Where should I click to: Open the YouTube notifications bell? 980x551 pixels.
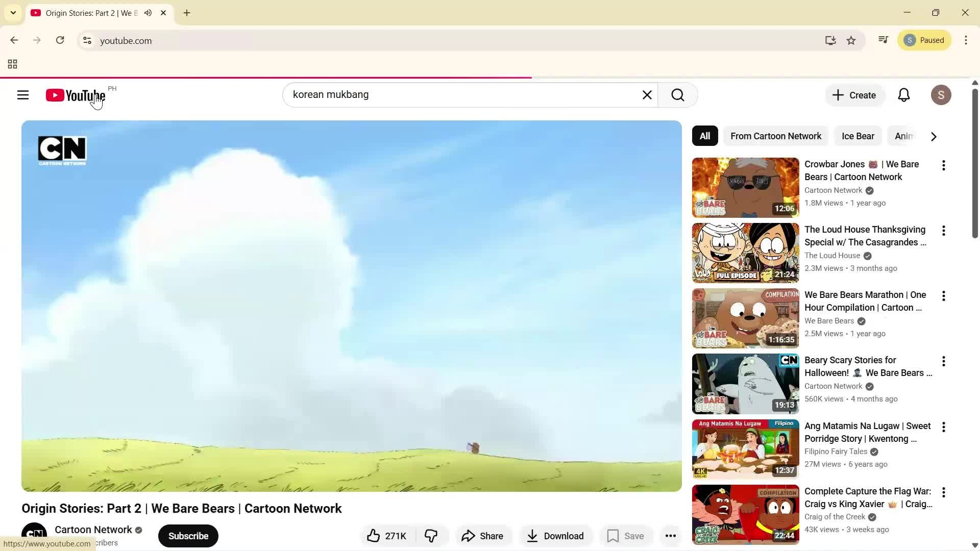[904, 95]
